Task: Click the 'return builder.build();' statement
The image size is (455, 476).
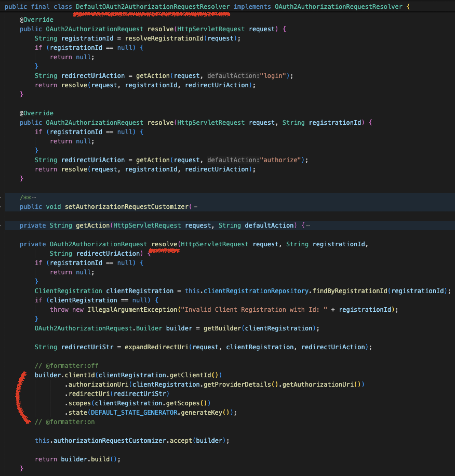Action: tap(78, 459)
